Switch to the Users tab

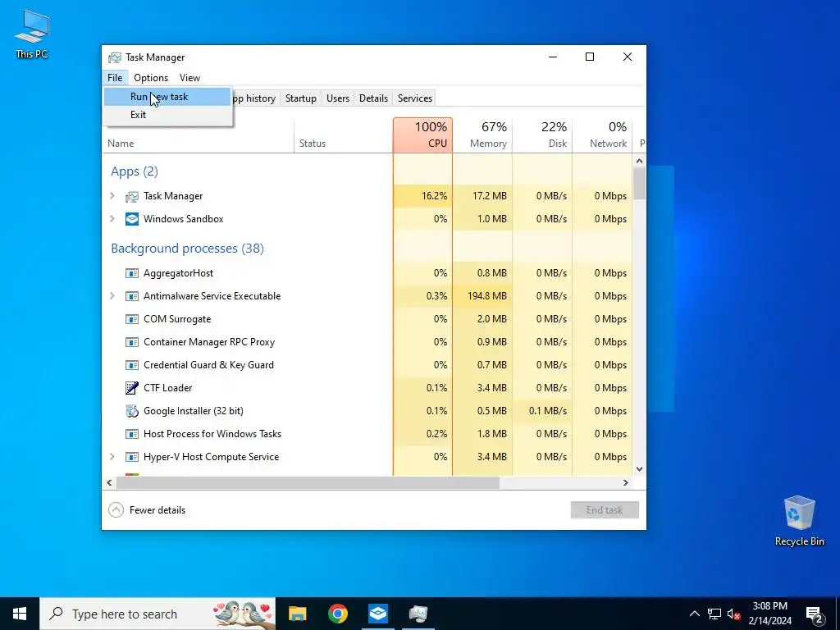337,98
